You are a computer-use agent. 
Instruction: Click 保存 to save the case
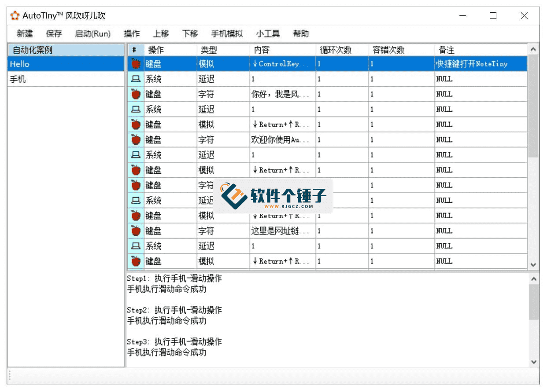[54, 33]
